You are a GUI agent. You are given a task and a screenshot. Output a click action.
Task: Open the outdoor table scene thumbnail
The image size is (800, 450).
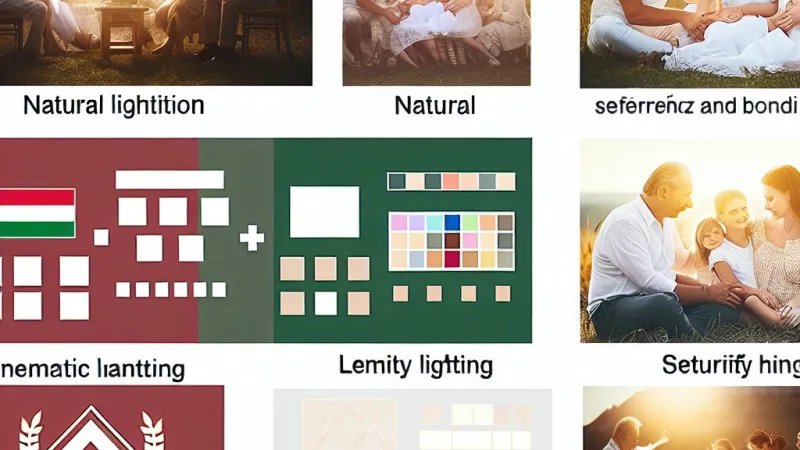156,42
